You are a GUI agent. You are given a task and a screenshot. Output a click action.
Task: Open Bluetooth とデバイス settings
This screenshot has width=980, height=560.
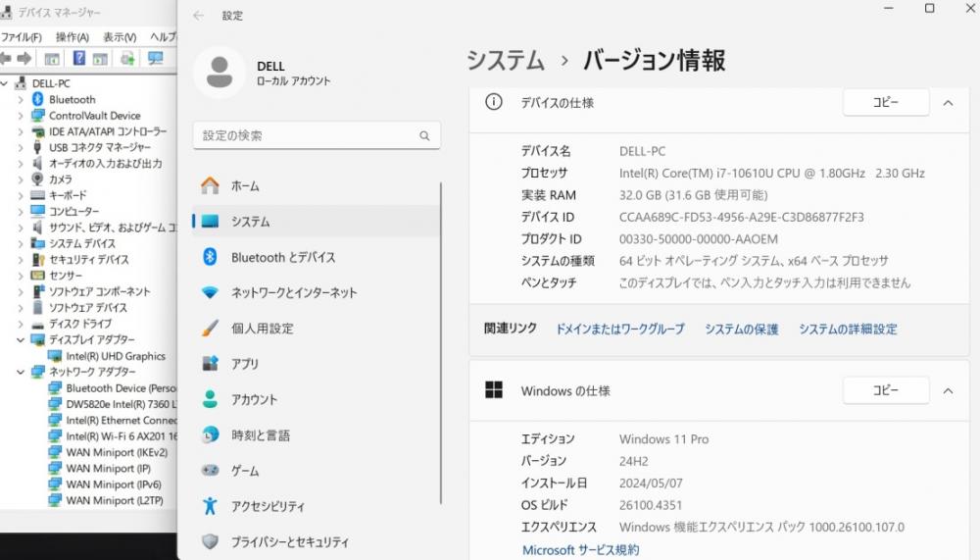pyautogui.click(x=317, y=257)
